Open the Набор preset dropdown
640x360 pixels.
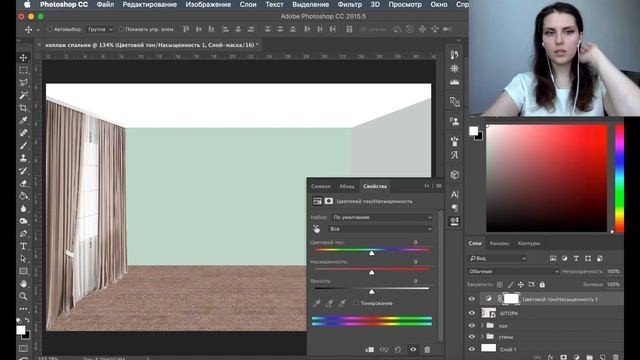pyautogui.click(x=382, y=218)
